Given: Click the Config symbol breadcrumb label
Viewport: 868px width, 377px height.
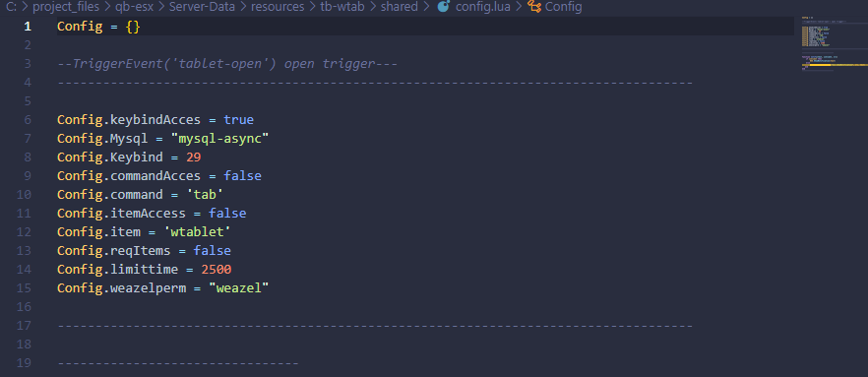Looking at the screenshot, I should point(564,7).
